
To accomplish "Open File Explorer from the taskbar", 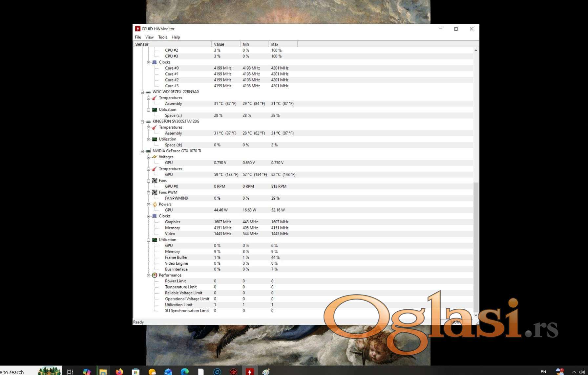I will (x=103, y=371).
